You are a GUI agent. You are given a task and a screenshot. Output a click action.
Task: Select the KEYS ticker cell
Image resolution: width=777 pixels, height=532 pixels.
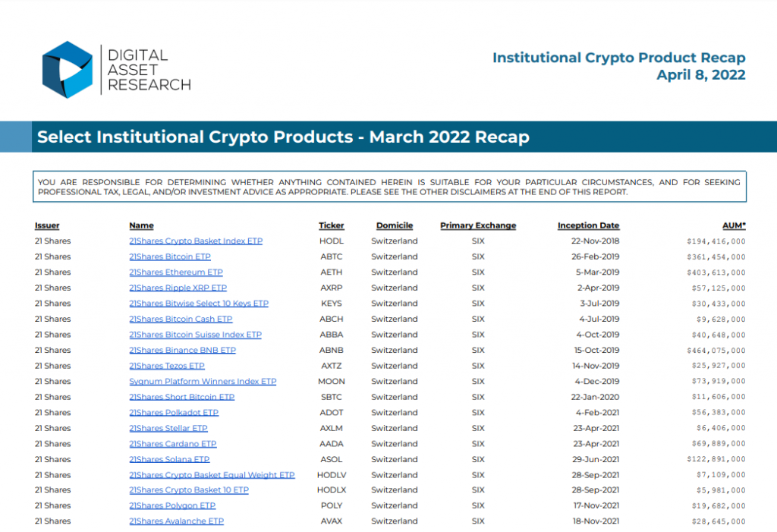click(x=332, y=304)
